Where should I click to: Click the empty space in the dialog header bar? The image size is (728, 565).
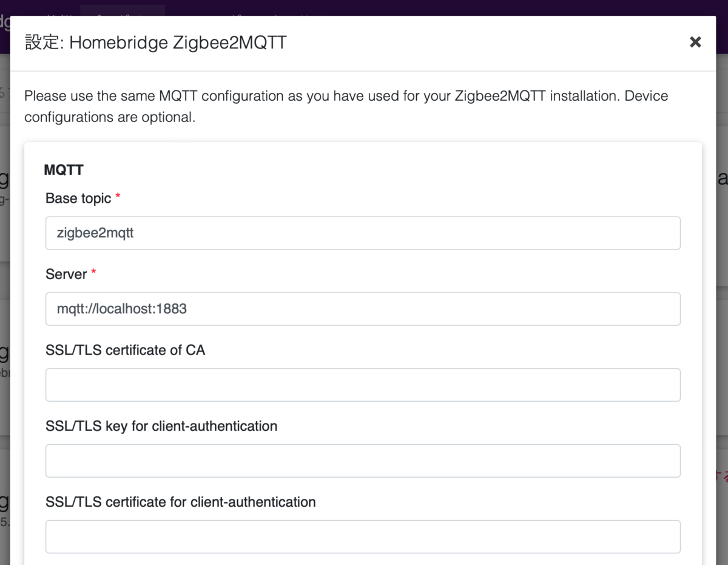(485, 43)
